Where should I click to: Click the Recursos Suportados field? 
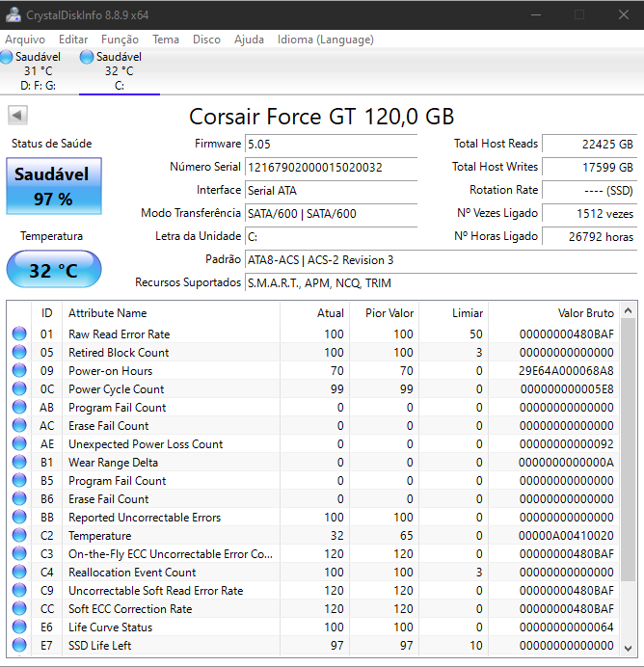[442, 282]
